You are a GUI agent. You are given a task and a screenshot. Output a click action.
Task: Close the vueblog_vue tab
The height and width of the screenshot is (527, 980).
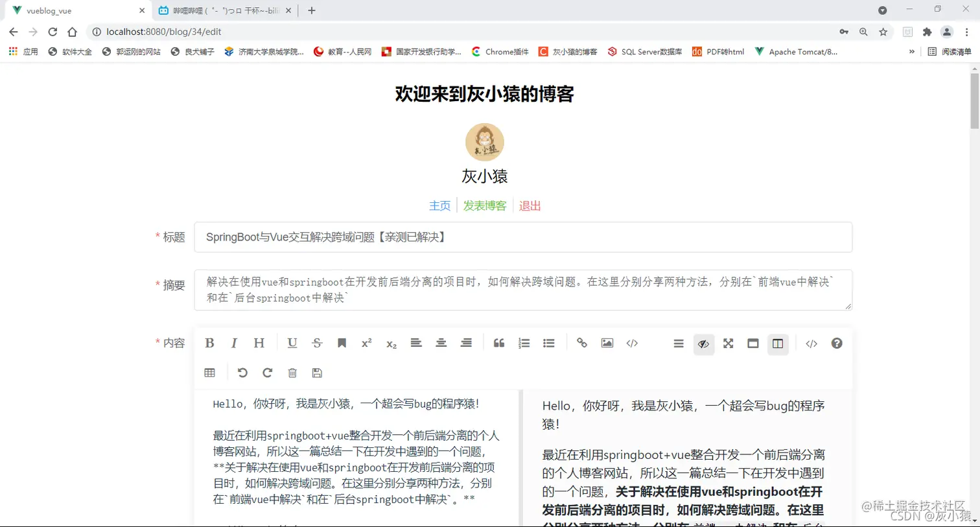[x=142, y=10]
